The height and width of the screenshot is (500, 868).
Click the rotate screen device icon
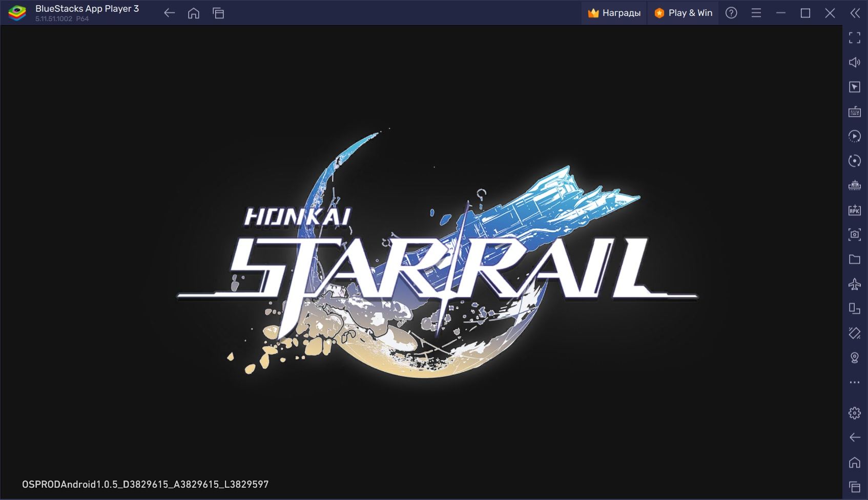(855, 308)
